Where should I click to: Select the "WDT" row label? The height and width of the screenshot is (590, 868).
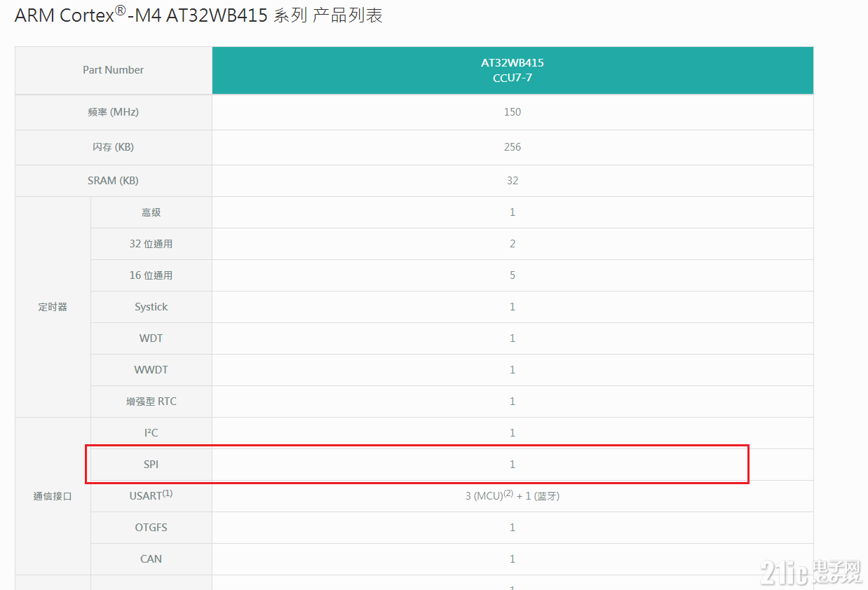click(151, 338)
